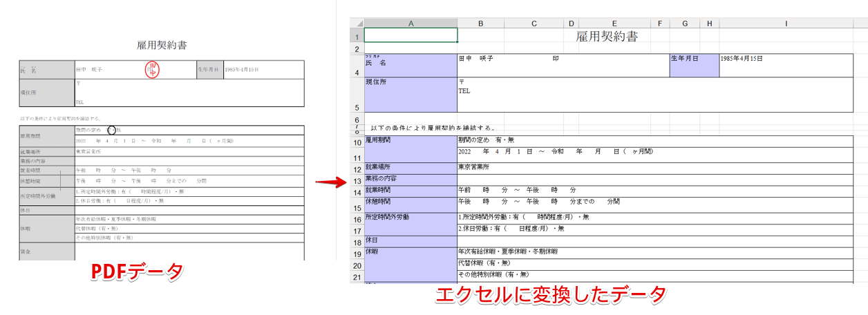
Task: Select row 4 header in Excel
Action: tap(357, 66)
